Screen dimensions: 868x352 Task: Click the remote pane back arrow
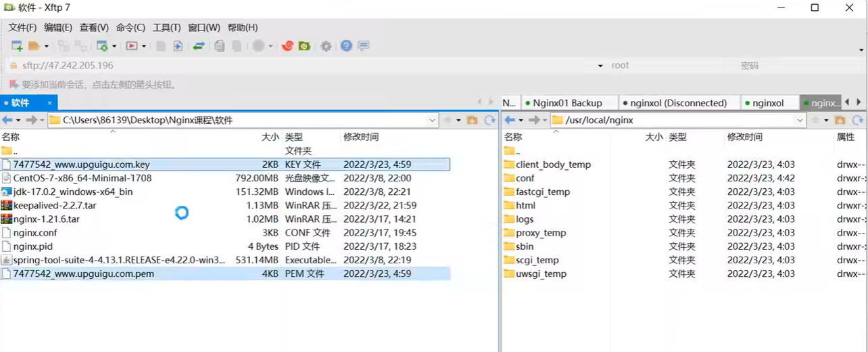(510, 120)
